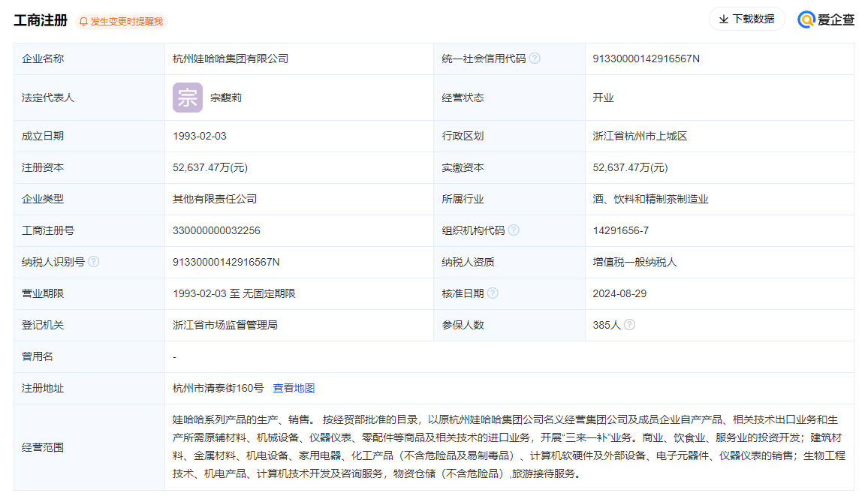The width and height of the screenshot is (868, 499).
Task: Click the bell icon beside 发生变更时提醒我
Action: [83, 21]
